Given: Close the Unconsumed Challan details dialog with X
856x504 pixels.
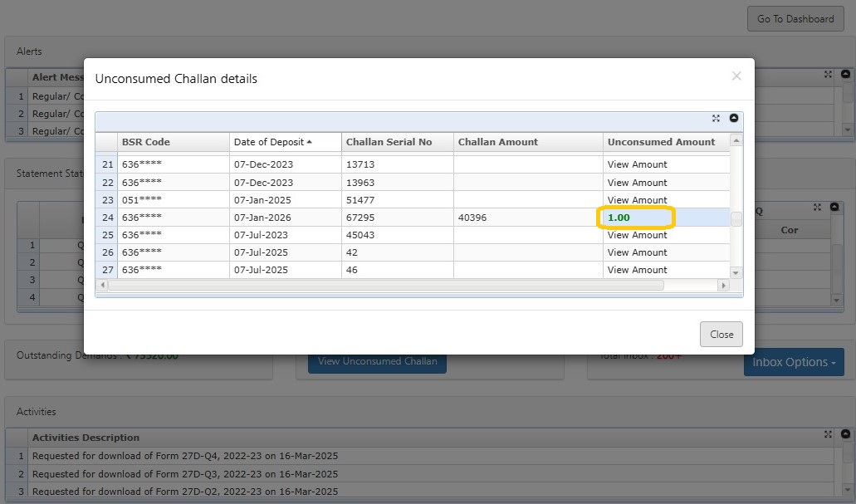Looking at the screenshot, I should (736, 76).
